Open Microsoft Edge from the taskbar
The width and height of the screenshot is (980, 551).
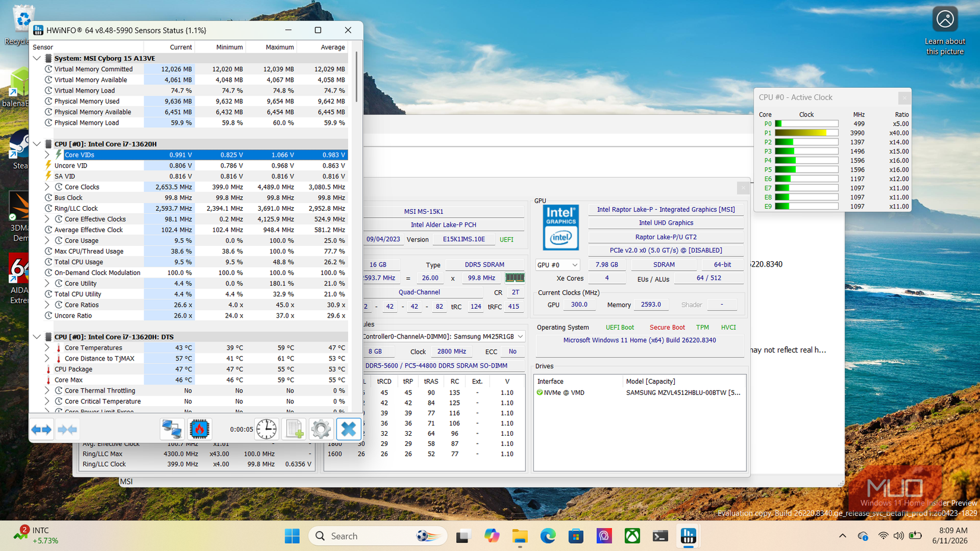[548, 536]
